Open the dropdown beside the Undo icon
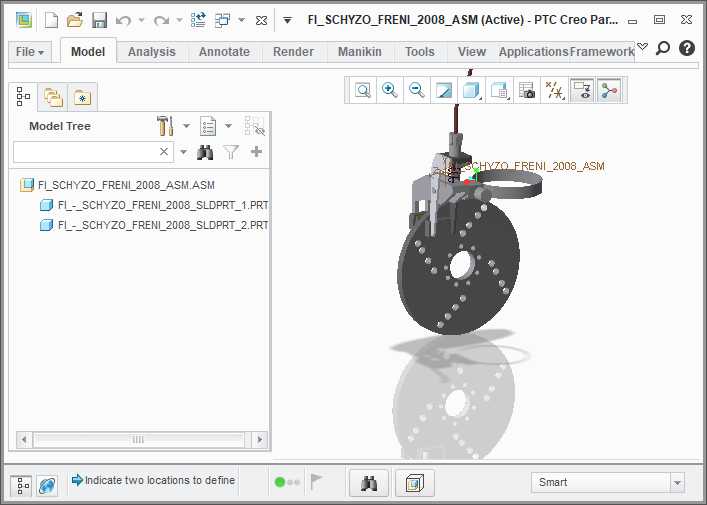 142,20
